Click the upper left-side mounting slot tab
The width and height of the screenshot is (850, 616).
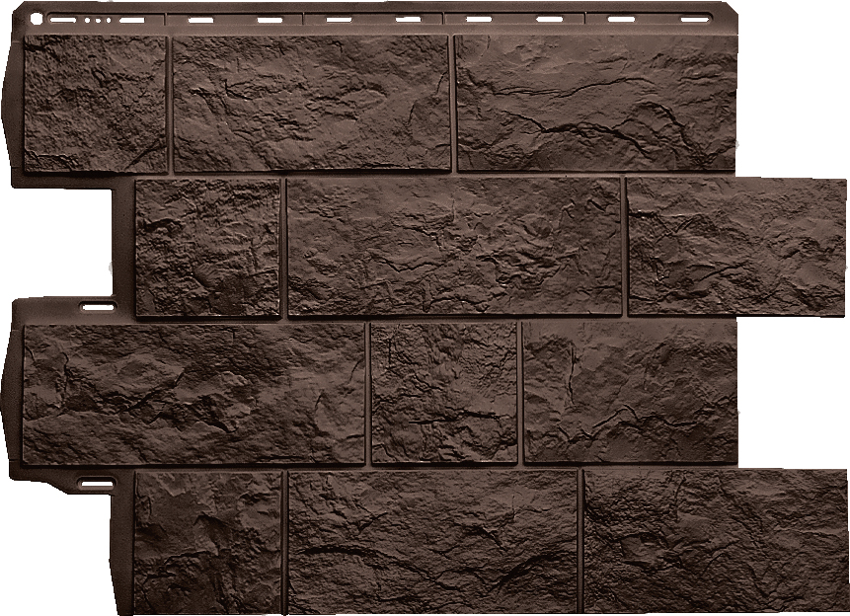97,308
